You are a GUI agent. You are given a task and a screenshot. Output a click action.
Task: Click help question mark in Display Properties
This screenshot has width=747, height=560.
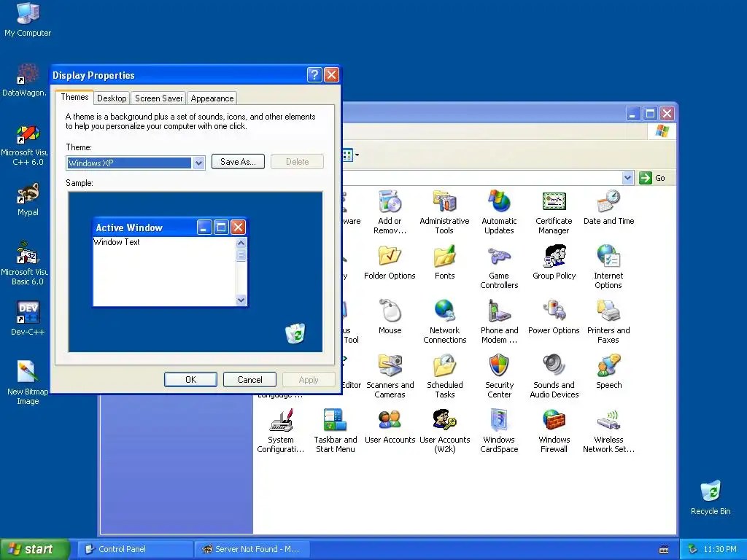coord(314,75)
